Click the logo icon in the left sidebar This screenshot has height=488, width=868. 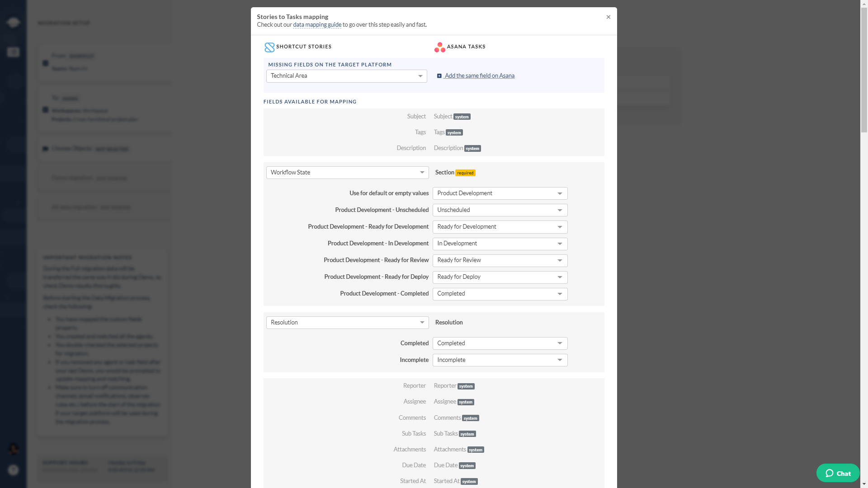pos(13,22)
